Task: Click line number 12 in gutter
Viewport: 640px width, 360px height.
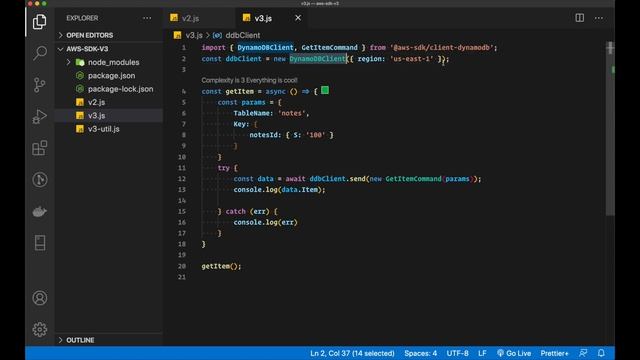Action: tap(182, 179)
